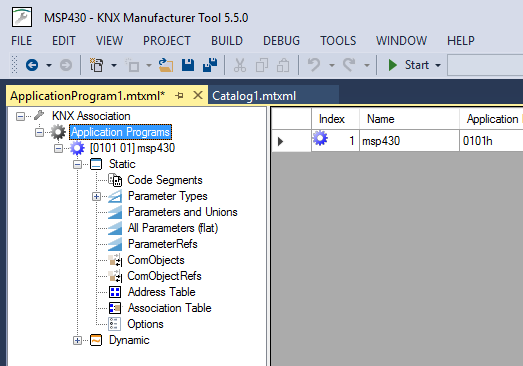Image resolution: width=523 pixels, height=366 pixels.
Task: Click the Application column header
Action: click(491, 119)
